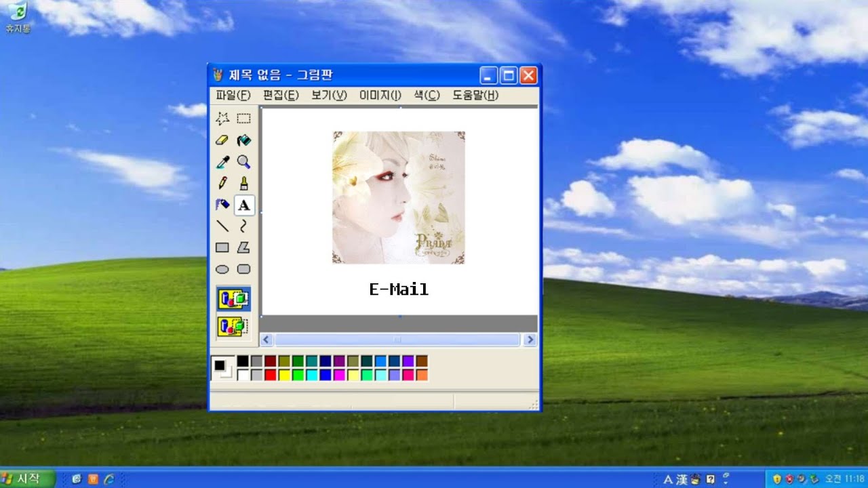
Task: Open the Recycle Bin desktop icon
Action: 18,17
